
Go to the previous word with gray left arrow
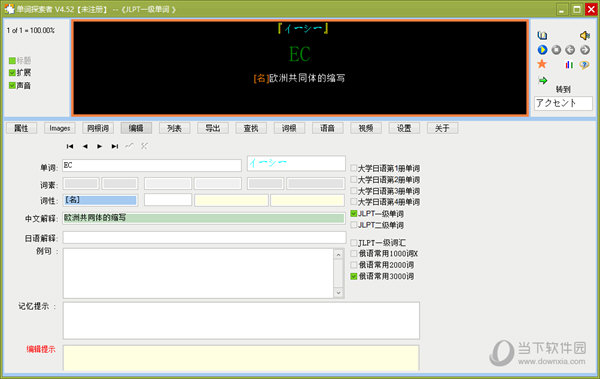point(570,50)
